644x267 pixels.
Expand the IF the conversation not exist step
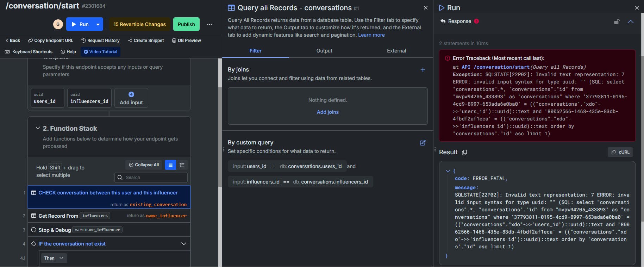coord(183,244)
